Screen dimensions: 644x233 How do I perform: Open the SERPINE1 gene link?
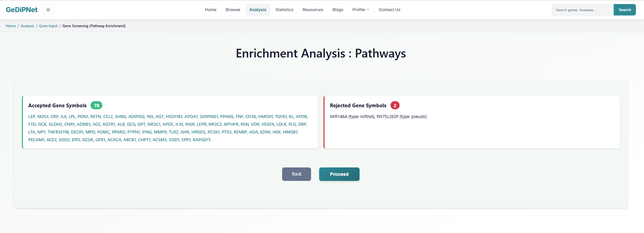click(x=209, y=117)
